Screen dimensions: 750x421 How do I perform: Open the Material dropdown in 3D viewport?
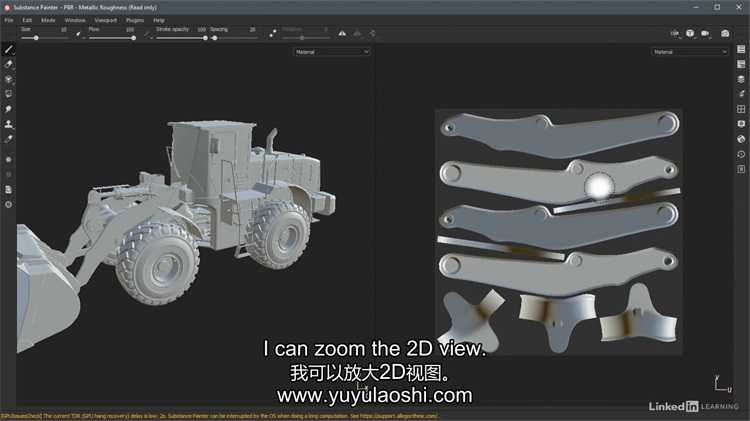click(x=331, y=52)
